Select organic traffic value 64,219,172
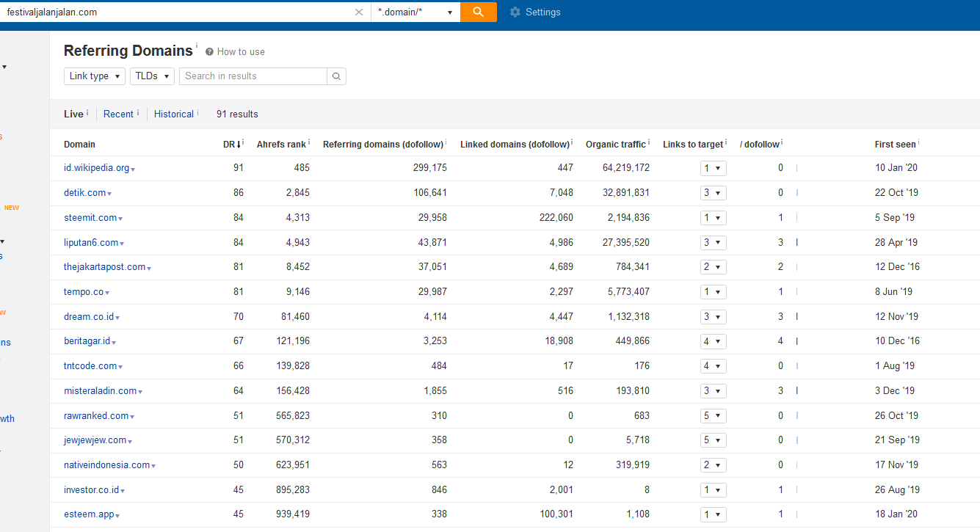The width and height of the screenshot is (980, 532). coord(626,168)
